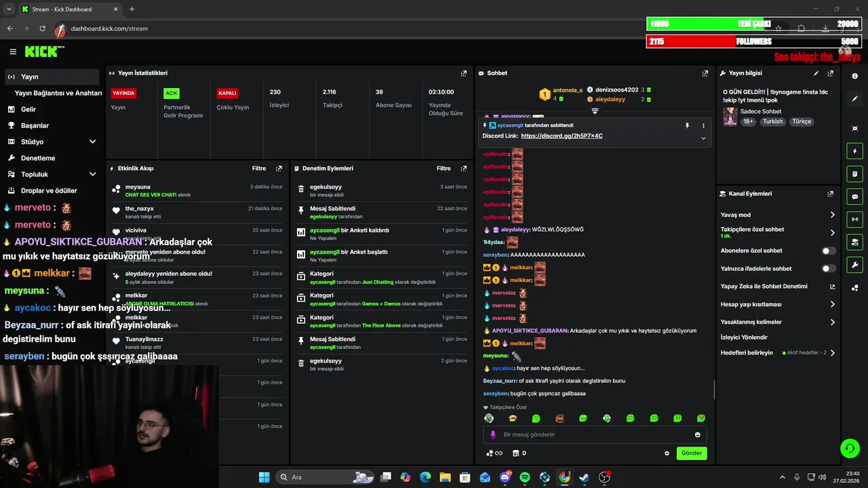The height and width of the screenshot is (488, 868).
Task: Open Filtre in Denetim Eylemleri panel
Action: (444, 169)
